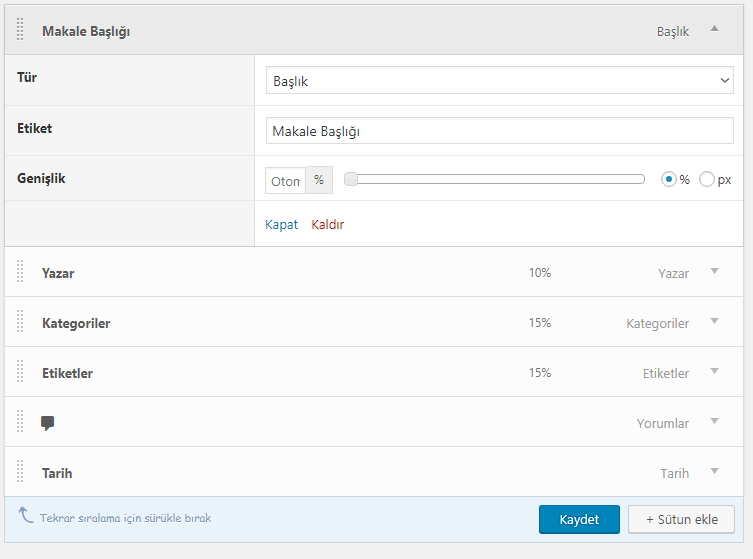This screenshot has width=753, height=559.
Task: Focus the Genişlik width value input
Action: point(285,181)
